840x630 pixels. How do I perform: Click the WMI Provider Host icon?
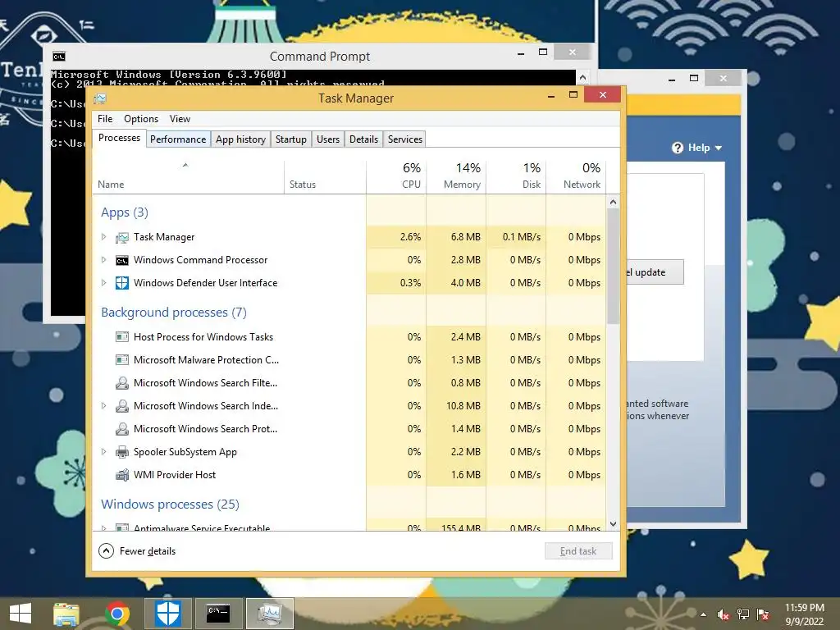122,475
